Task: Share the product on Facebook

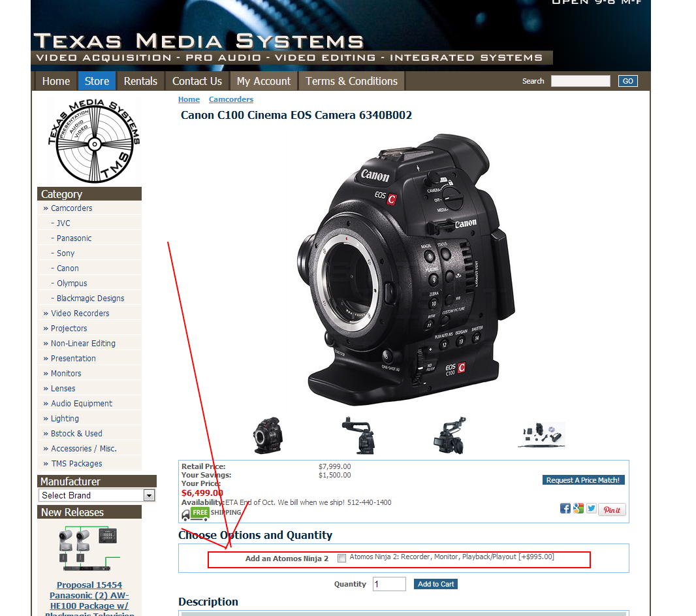Action: pos(565,508)
